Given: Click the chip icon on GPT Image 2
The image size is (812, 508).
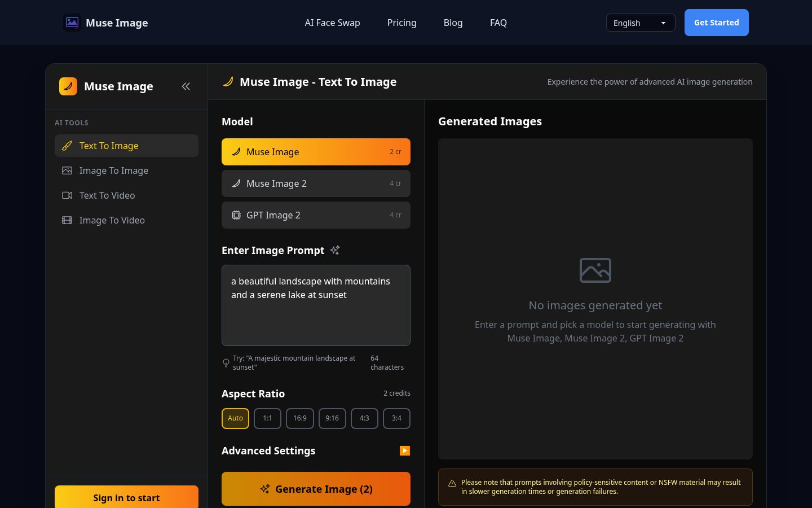Looking at the screenshot, I should coord(236,215).
